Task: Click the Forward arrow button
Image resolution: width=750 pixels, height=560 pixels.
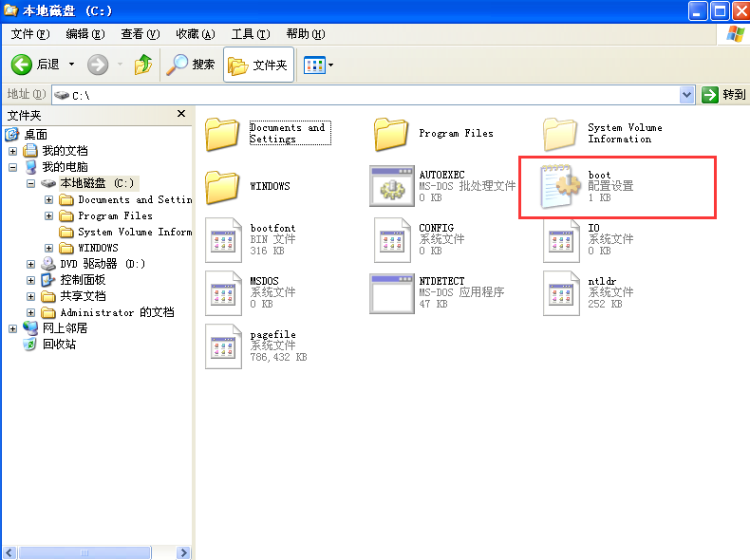Action: click(98, 65)
